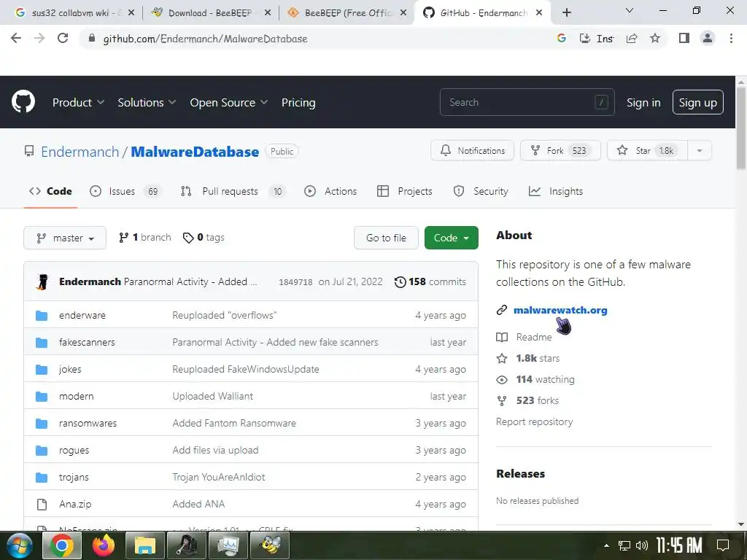
Task: Open the Actions tab
Action: (330, 192)
